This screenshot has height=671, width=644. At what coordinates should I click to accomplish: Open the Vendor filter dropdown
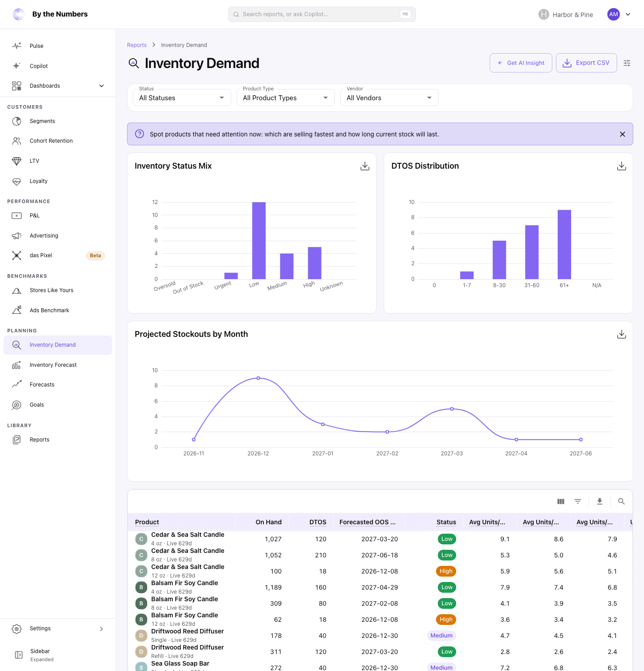pos(390,98)
